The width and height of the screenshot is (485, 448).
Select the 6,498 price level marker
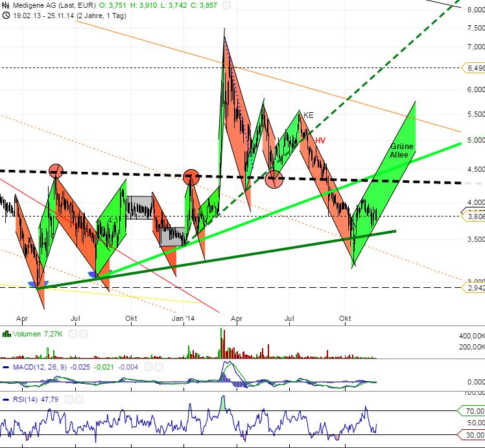473,67
